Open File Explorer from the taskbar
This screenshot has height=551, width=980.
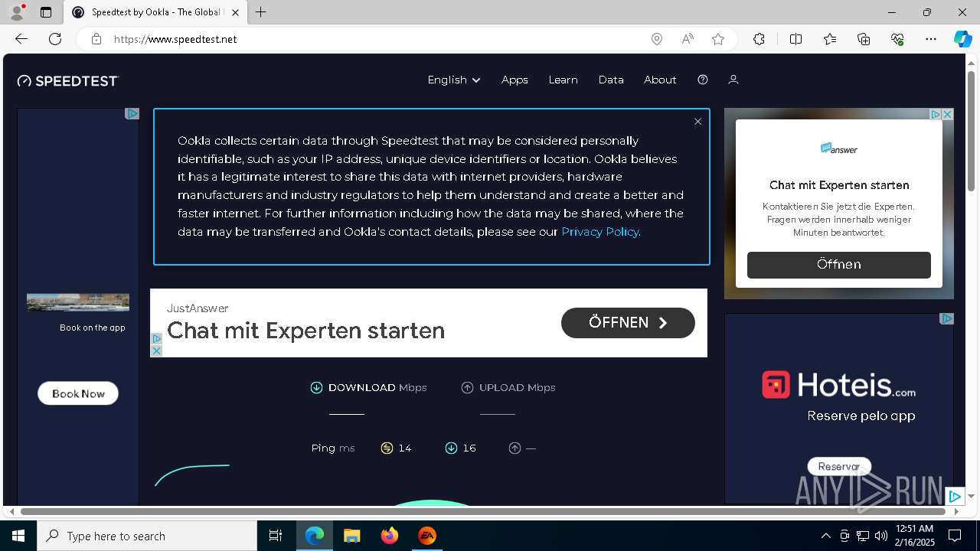pos(352,536)
